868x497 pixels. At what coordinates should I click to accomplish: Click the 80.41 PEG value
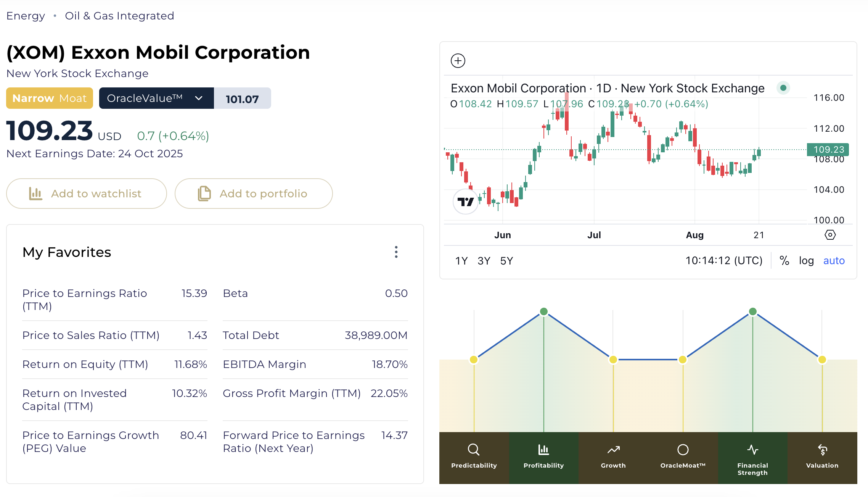(x=194, y=435)
